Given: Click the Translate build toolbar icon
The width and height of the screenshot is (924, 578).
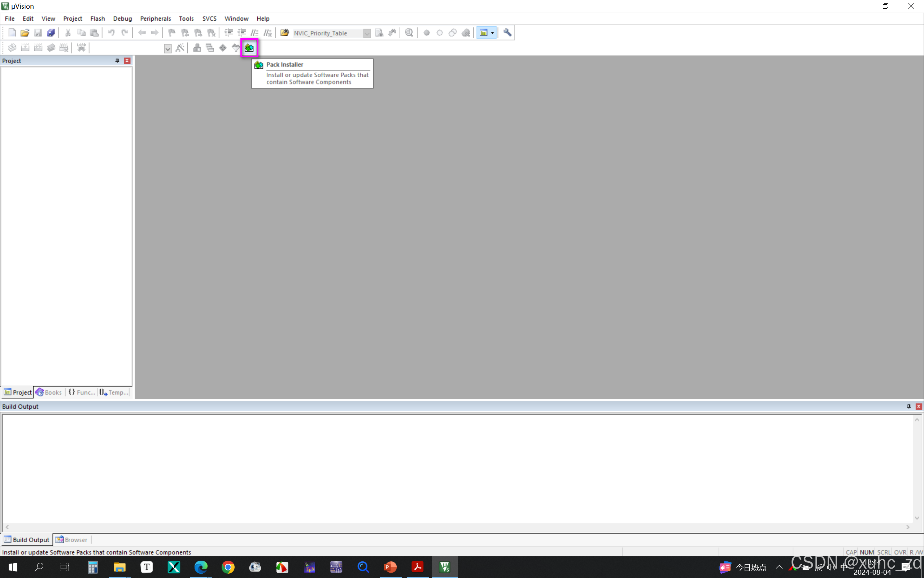Looking at the screenshot, I should [12, 48].
